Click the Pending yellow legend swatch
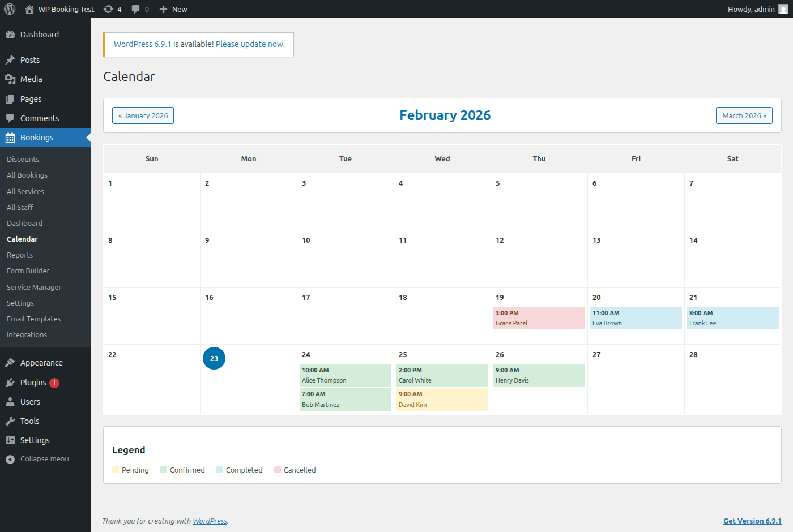Screen dimensions: 793x532 [116, 469]
